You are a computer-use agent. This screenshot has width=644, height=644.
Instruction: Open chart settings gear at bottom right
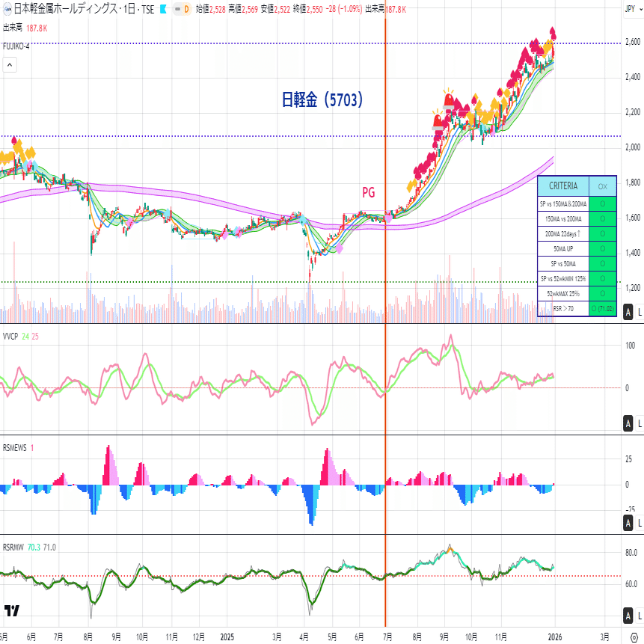click(x=634, y=637)
